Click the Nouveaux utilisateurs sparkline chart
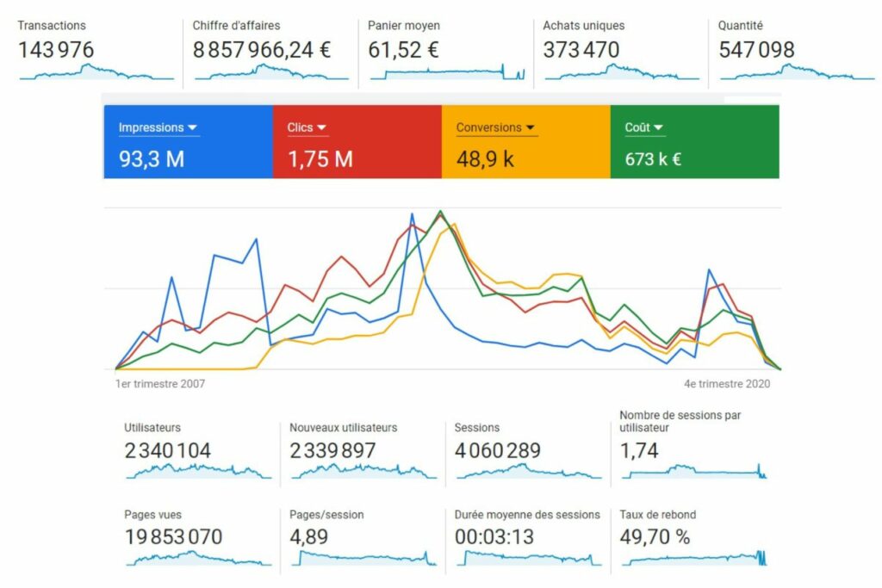The width and height of the screenshot is (882, 588). coord(364,471)
